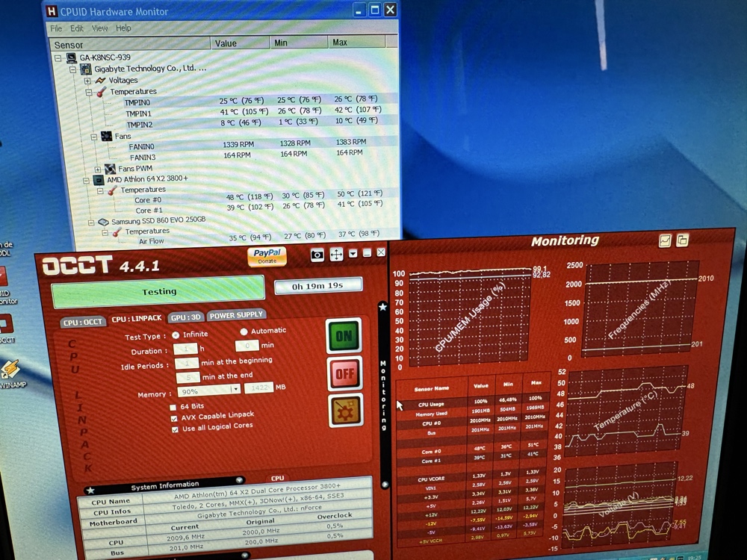The height and width of the screenshot is (560, 747).
Task: Click the Max column header
Action: click(356, 42)
